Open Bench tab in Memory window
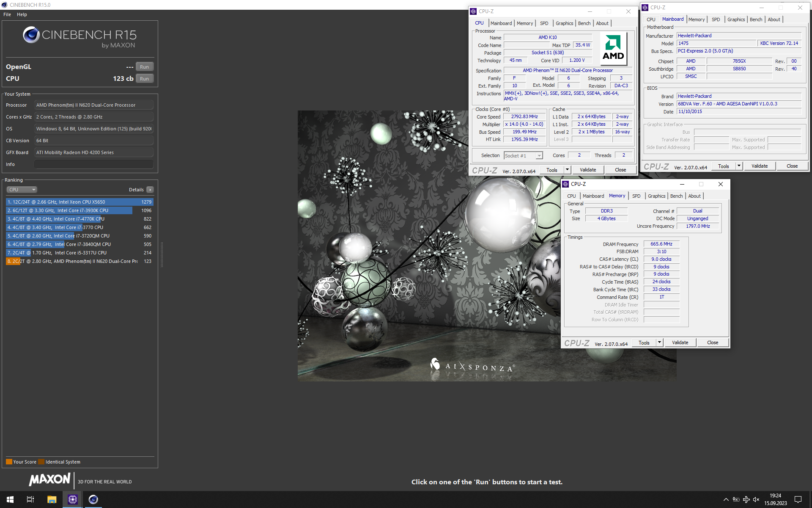 pos(677,196)
